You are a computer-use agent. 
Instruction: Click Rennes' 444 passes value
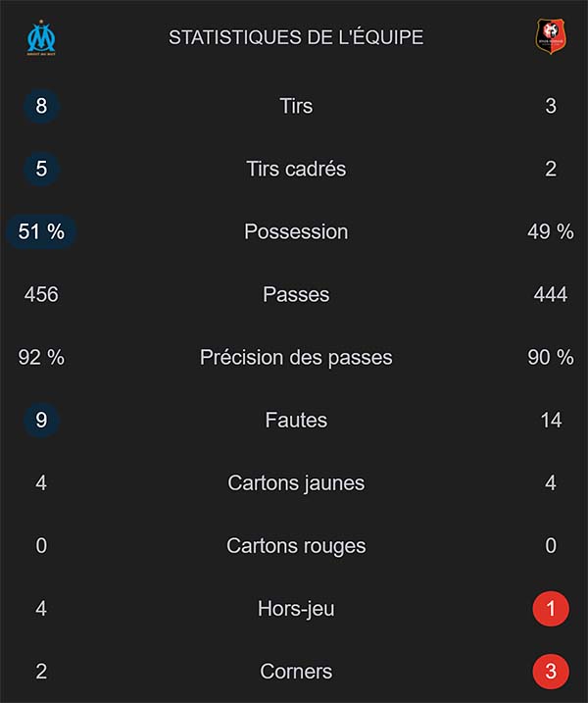pos(551,294)
